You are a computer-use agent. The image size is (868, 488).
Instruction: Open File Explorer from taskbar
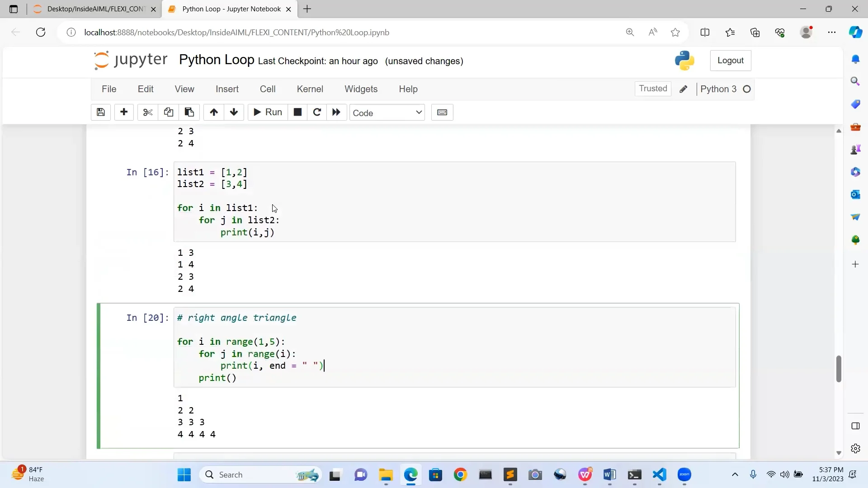(386, 475)
